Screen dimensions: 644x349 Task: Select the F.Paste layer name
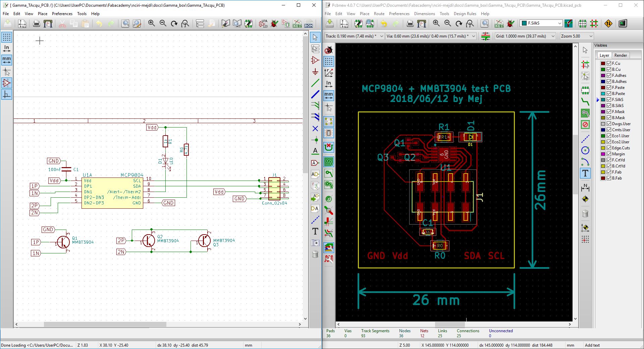point(618,88)
